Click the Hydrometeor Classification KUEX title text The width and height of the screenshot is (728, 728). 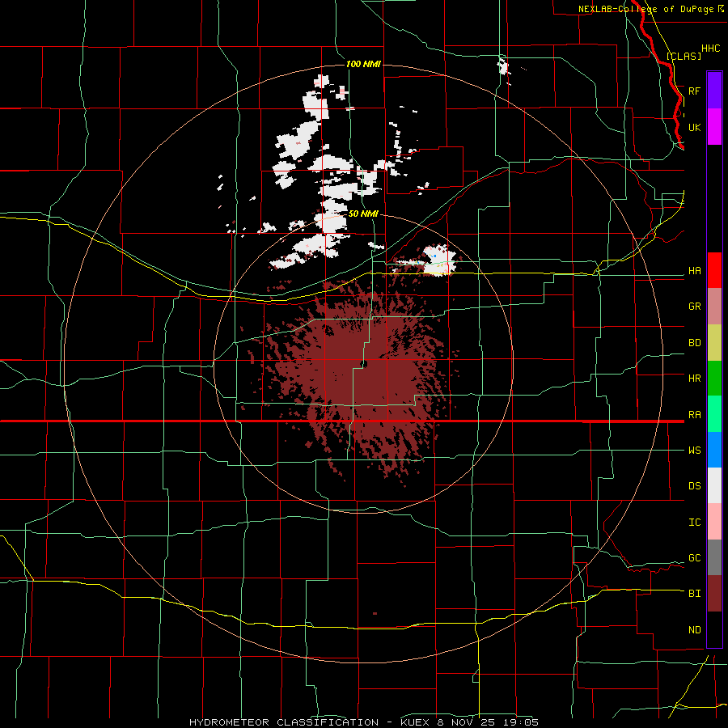[363, 722]
